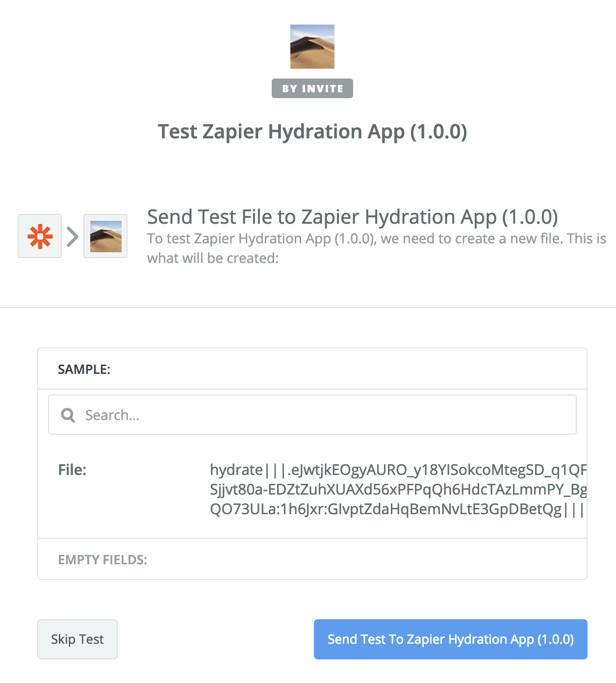The image size is (616, 683).
Task: Click the Test Zapier Hydration App title
Action: [312, 131]
